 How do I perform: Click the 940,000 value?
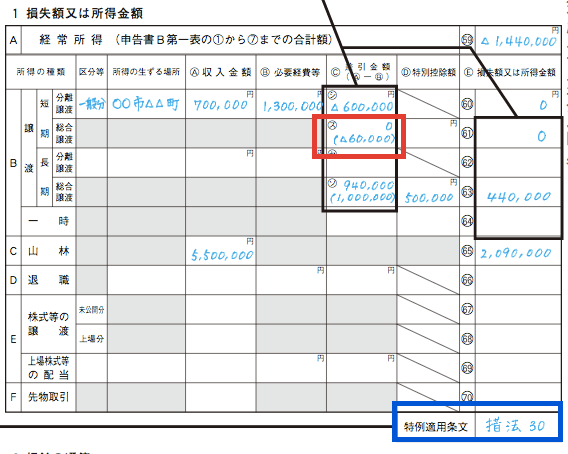click(368, 185)
